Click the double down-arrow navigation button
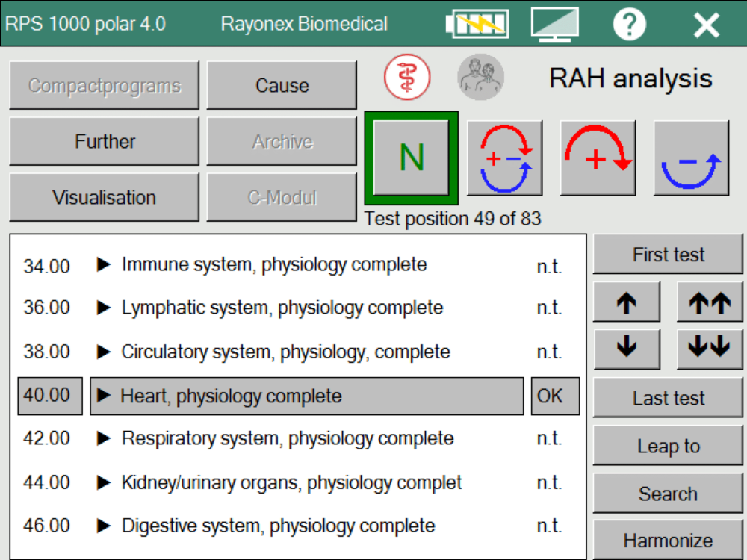The width and height of the screenshot is (747, 560). point(708,348)
